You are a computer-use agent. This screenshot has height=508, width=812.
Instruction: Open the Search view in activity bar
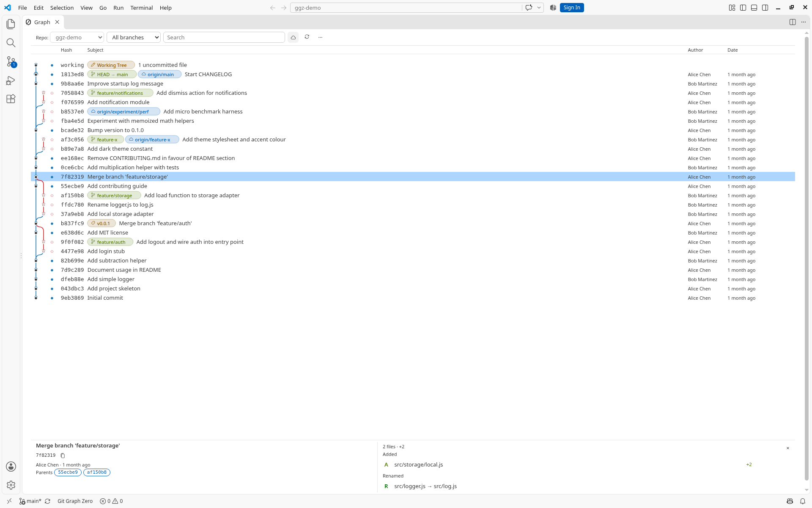(x=11, y=43)
